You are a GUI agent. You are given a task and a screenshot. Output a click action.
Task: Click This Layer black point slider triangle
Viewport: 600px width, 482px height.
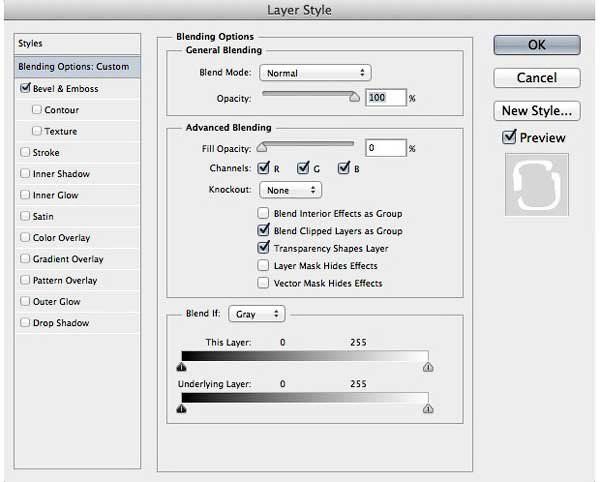(181, 367)
